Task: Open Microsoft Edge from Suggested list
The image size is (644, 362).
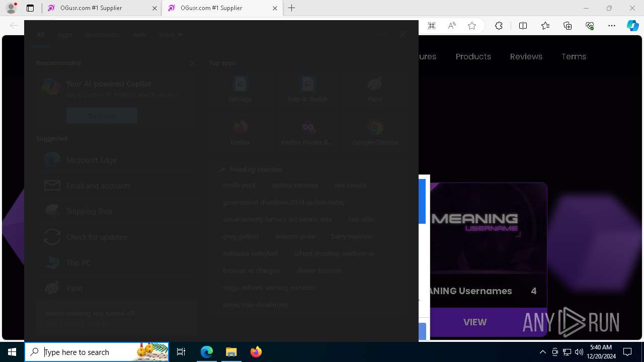Action: pos(117,160)
